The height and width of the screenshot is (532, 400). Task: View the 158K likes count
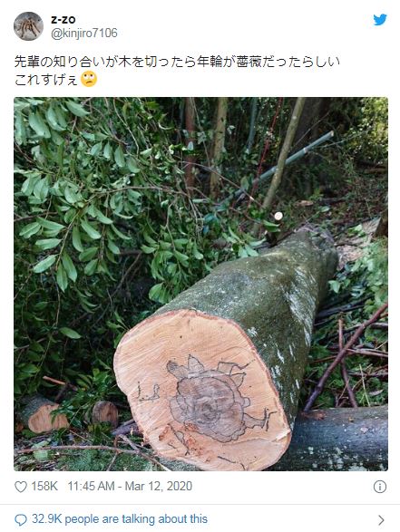click(44, 486)
